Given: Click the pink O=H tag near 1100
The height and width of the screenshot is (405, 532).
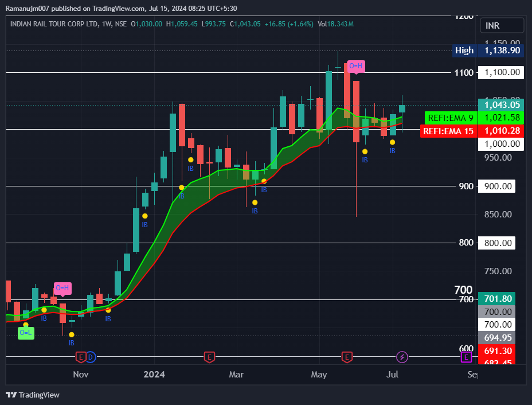Looking at the screenshot, I should [356, 66].
